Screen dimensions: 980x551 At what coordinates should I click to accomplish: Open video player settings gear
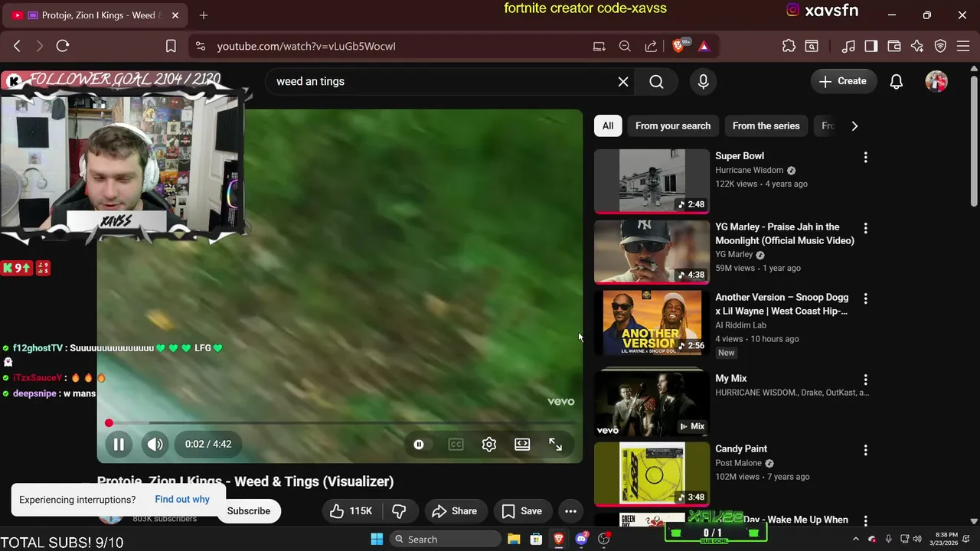(489, 445)
